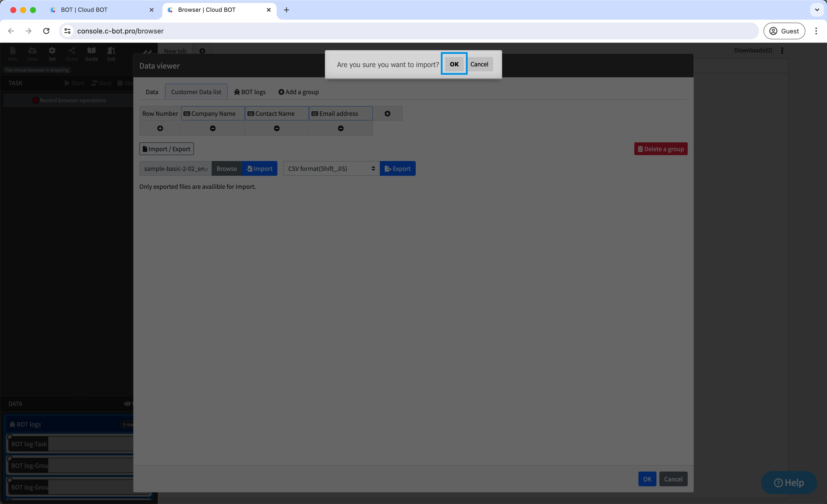827x504 pixels.
Task: Open the Chrome tab list chevron
Action: coord(817,10)
